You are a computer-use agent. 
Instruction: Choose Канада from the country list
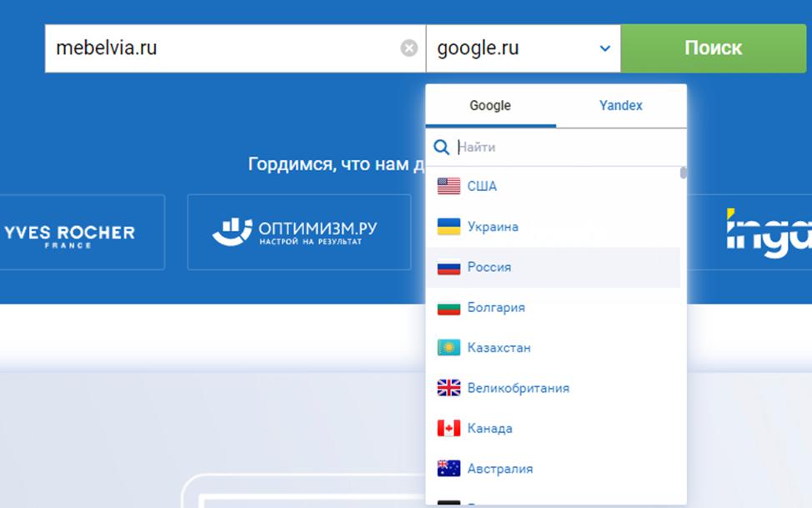point(553,428)
